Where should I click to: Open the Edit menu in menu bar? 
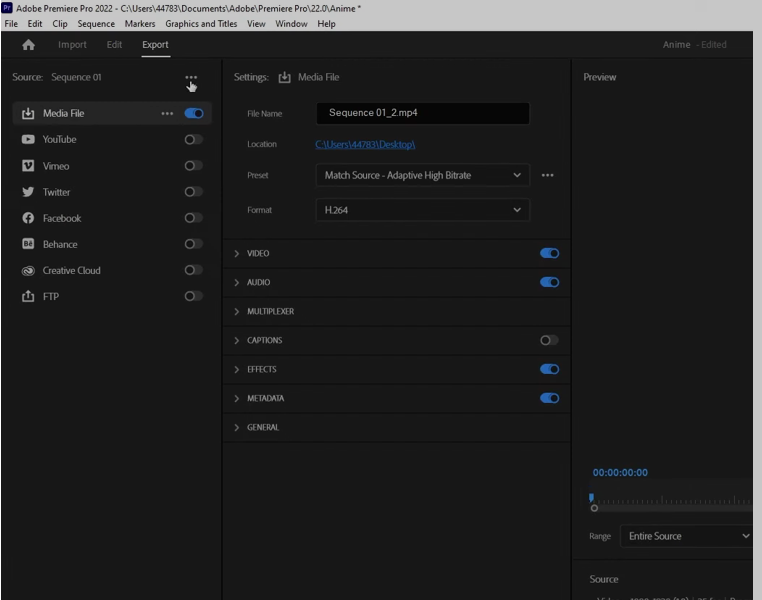[x=35, y=24]
